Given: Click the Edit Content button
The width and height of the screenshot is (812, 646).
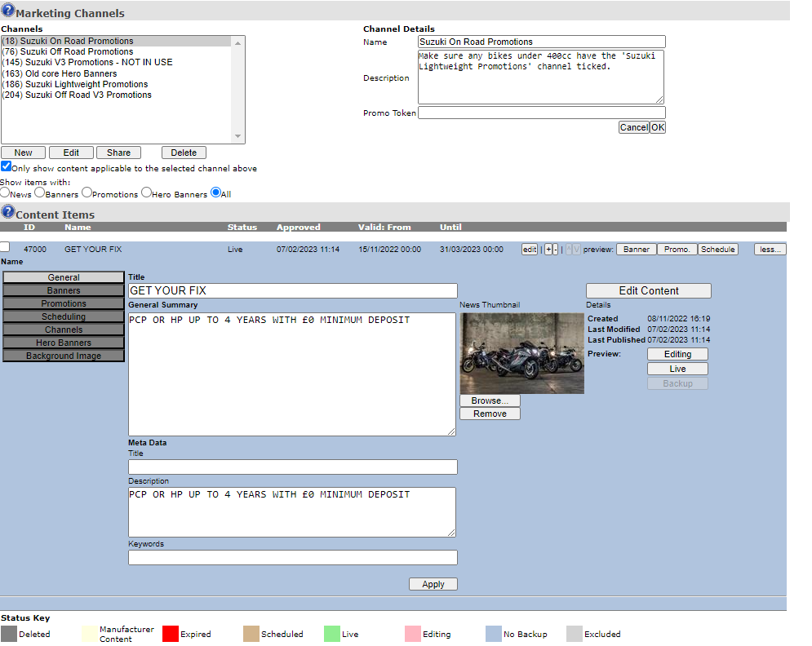Looking at the screenshot, I should click(648, 290).
